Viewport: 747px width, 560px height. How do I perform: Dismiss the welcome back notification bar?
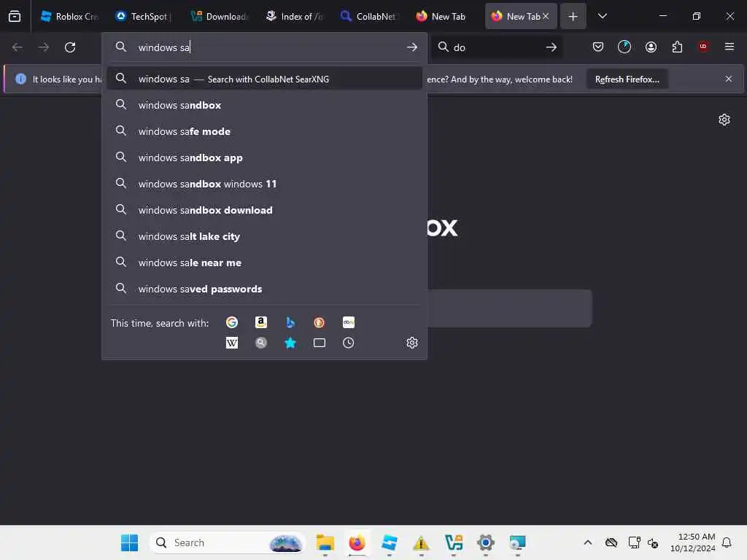(729, 79)
